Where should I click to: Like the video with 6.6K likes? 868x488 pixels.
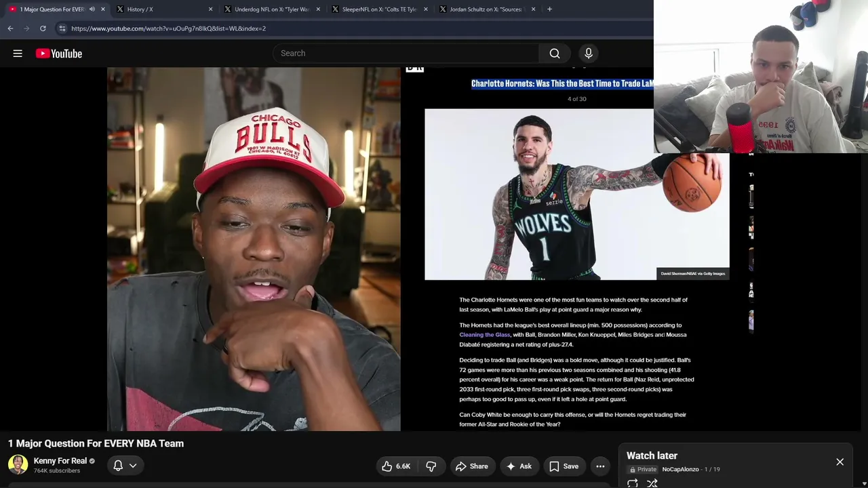pos(396,466)
